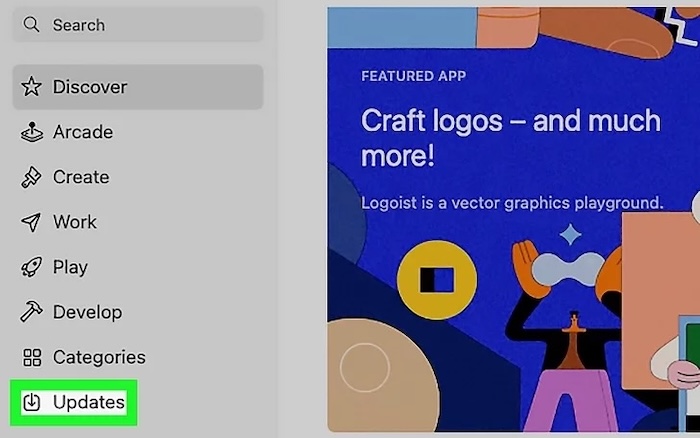Switch to the Work section label
The height and width of the screenshot is (438, 700).
coord(75,222)
